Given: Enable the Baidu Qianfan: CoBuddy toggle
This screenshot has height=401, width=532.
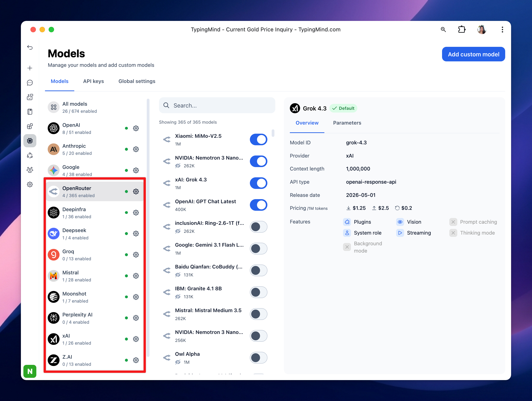Looking at the screenshot, I should (x=259, y=271).
